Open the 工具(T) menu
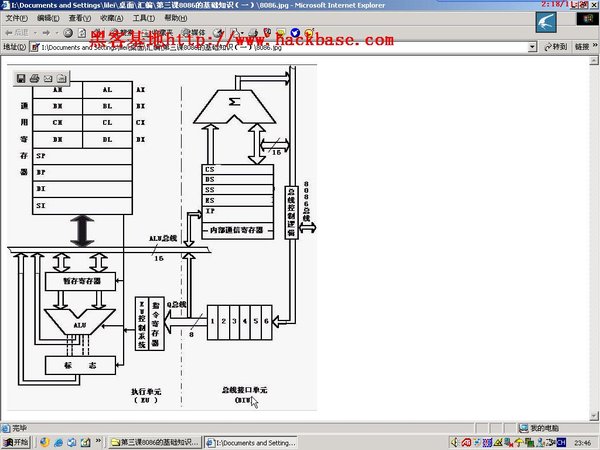 tap(144, 18)
